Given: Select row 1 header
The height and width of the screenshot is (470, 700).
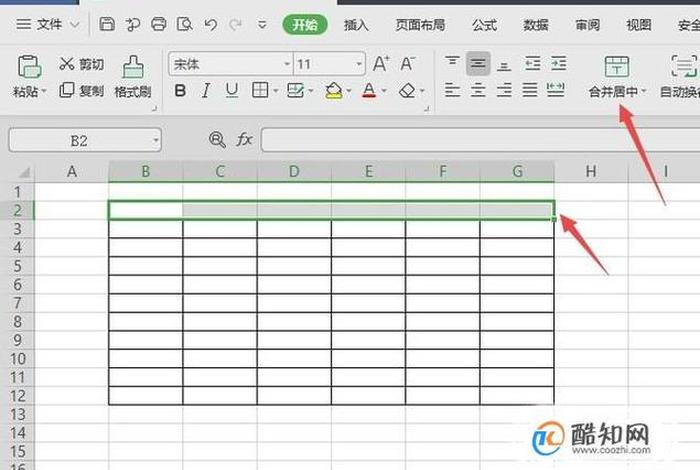Looking at the screenshot, I should pyautogui.click(x=18, y=192).
